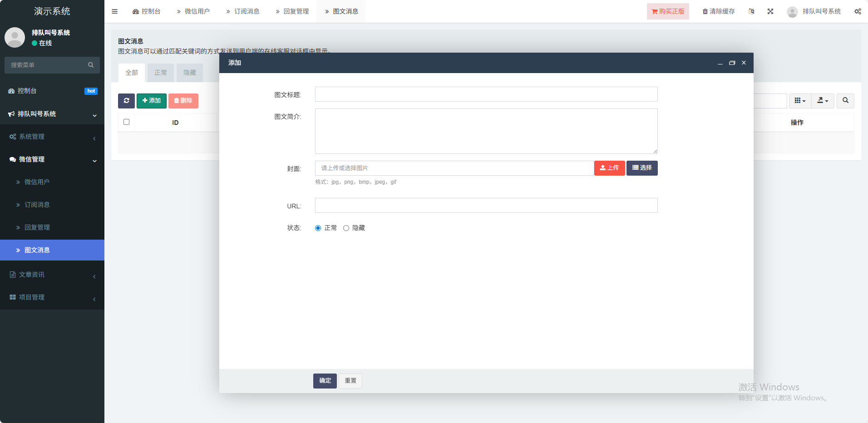Open the column display grid dropdown
Viewport: 868px width, 423px height.
[800, 101]
